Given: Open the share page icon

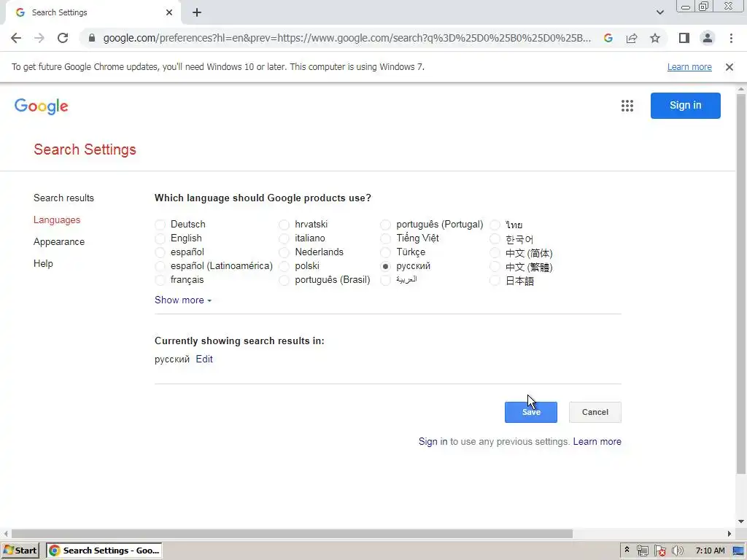Looking at the screenshot, I should [632, 38].
